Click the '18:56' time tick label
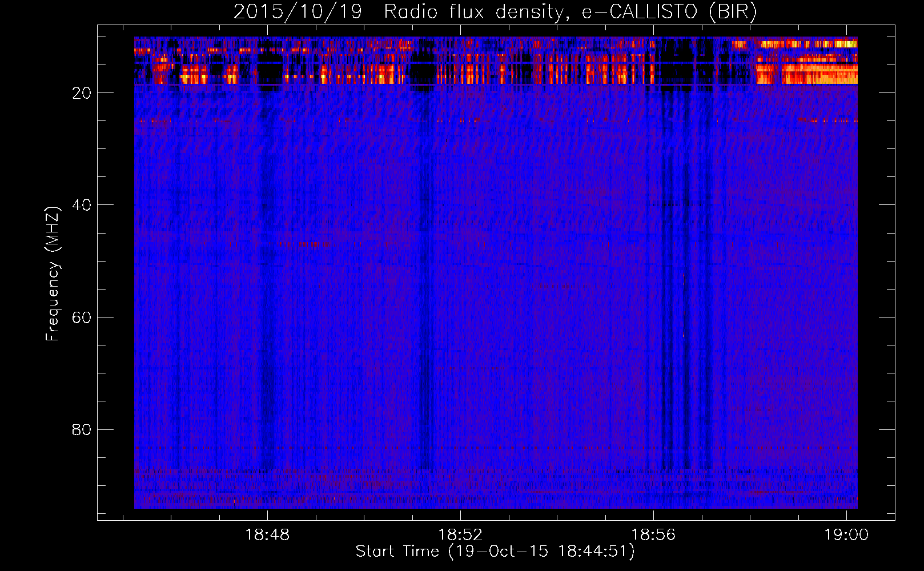Viewport: 924px width, 571px height. (x=653, y=535)
